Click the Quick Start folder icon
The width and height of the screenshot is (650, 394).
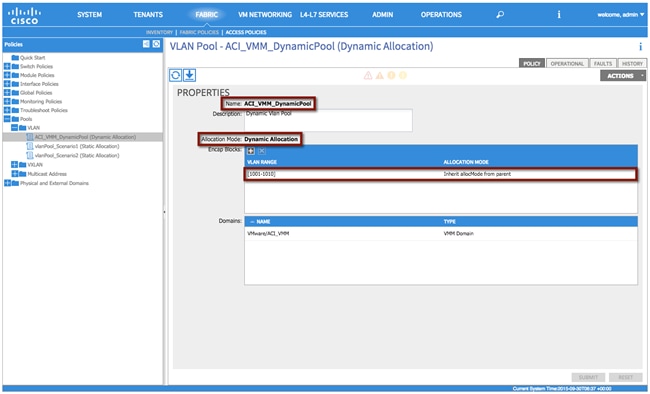coord(15,58)
